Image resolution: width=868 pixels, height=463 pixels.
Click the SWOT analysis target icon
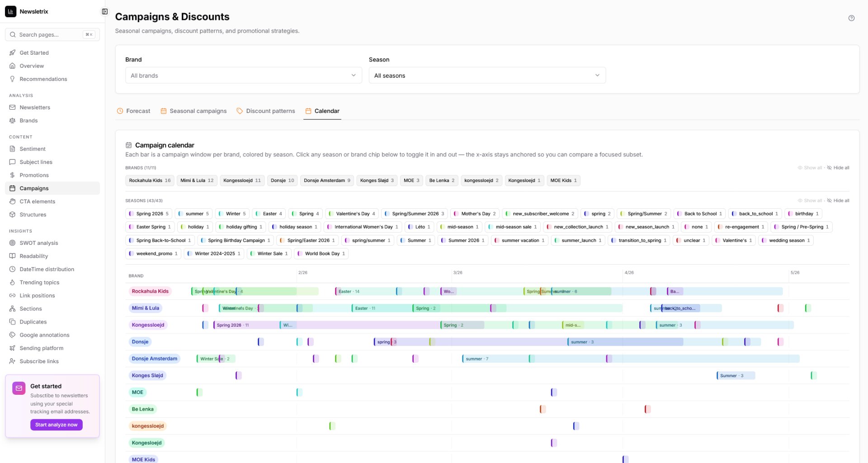[13, 243]
